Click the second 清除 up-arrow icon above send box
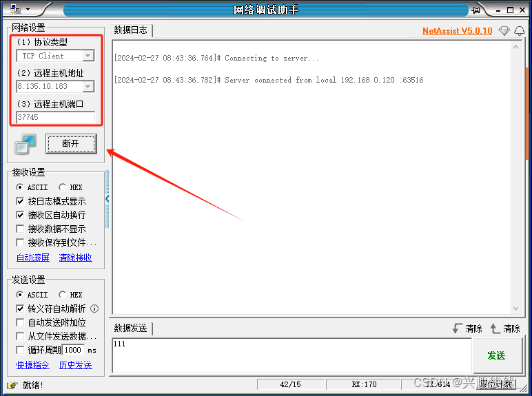This screenshot has height=396, width=532. click(495, 329)
